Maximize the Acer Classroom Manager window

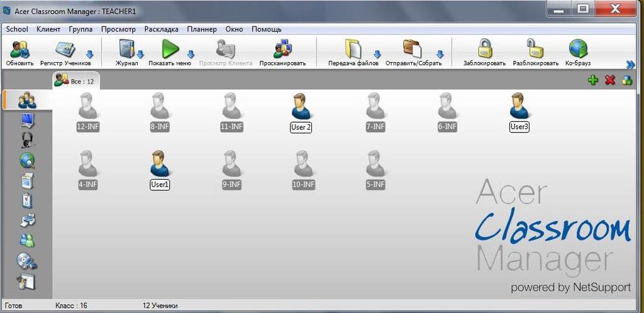[x=582, y=8]
